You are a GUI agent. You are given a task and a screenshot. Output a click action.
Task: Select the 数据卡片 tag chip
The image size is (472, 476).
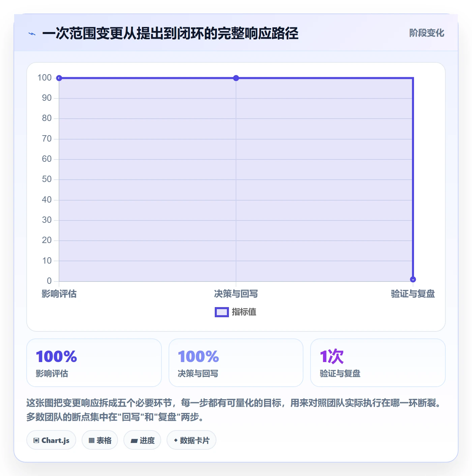click(x=191, y=440)
